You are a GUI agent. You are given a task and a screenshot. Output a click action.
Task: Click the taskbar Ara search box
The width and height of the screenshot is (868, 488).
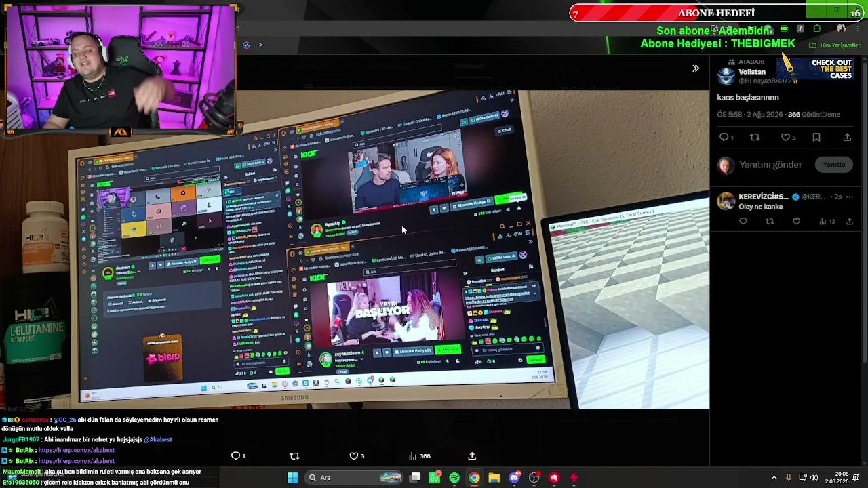tap(353, 478)
